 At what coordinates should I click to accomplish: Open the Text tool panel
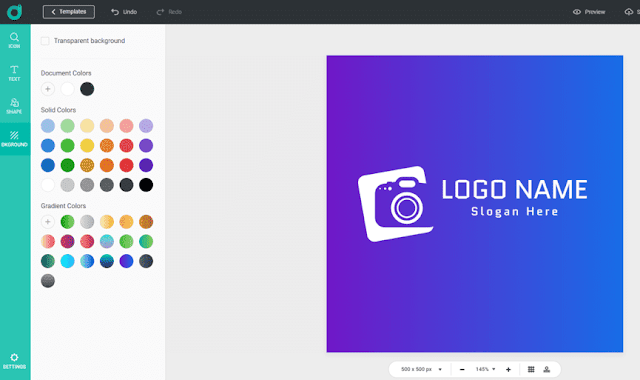(x=15, y=73)
